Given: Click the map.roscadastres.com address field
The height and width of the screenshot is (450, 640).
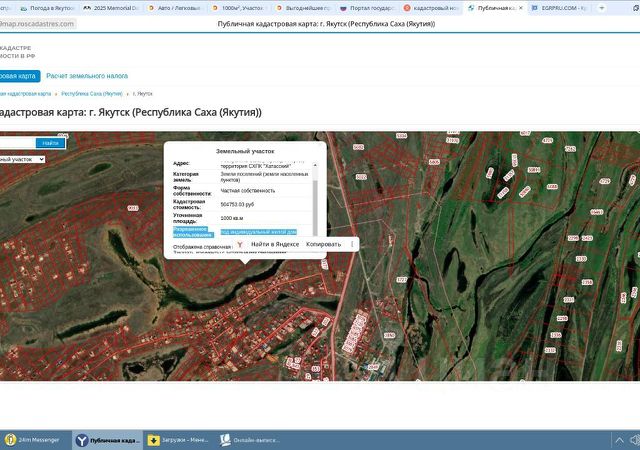Looking at the screenshot, I should point(38,24).
